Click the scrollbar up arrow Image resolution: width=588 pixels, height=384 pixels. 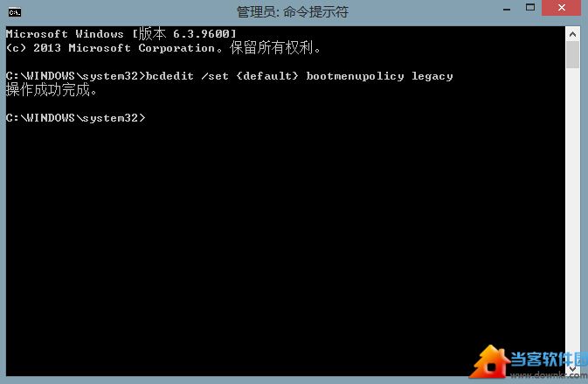(572, 34)
